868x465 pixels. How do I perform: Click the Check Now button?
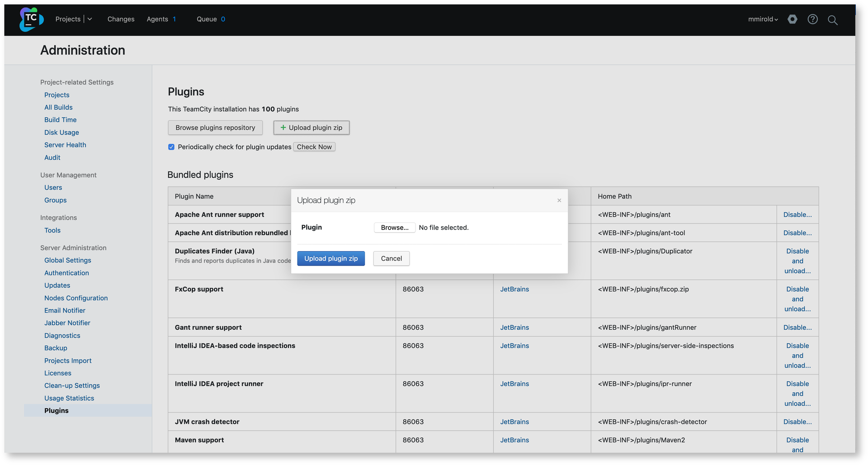click(314, 147)
